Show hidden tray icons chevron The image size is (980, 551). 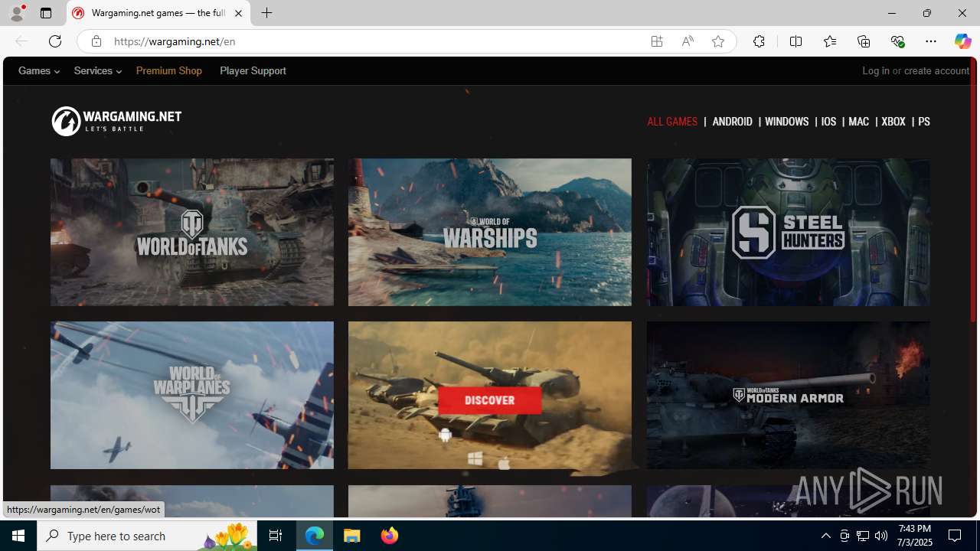[x=825, y=536]
